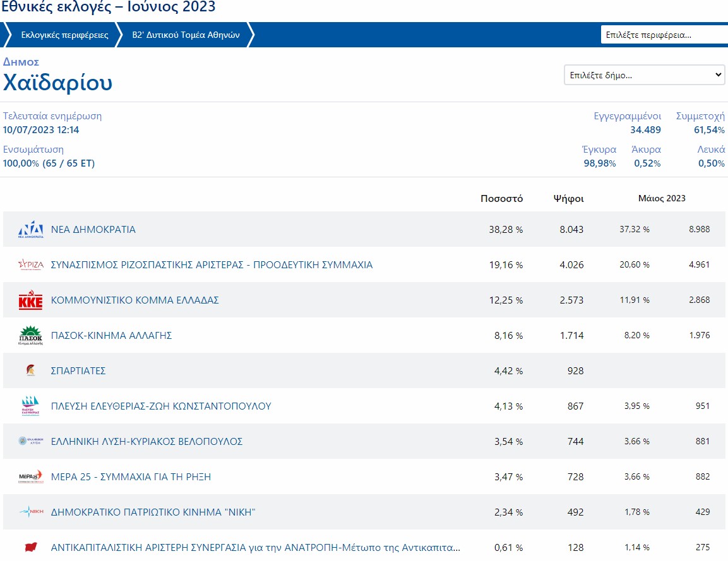The height and width of the screenshot is (561, 728).
Task: Go to 'Εκλογικές περιφέρειες' breadcrumb
Action: tap(64, 35)
